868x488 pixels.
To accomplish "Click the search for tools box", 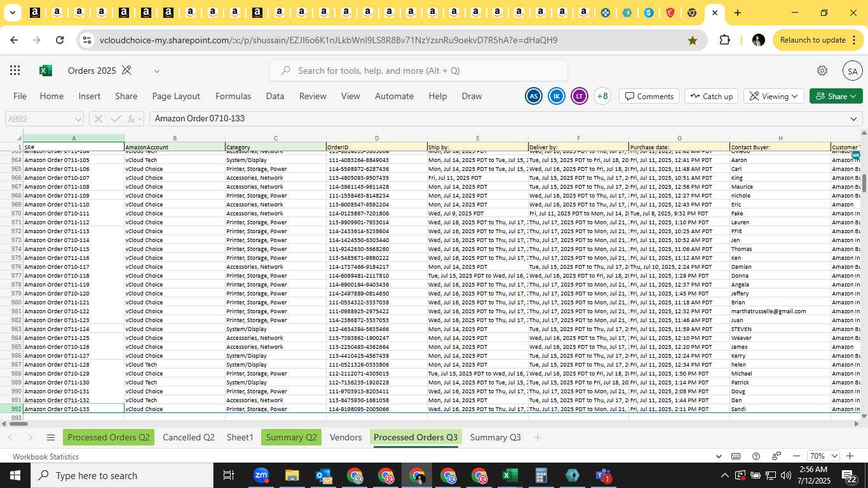I will coord(419,71).
